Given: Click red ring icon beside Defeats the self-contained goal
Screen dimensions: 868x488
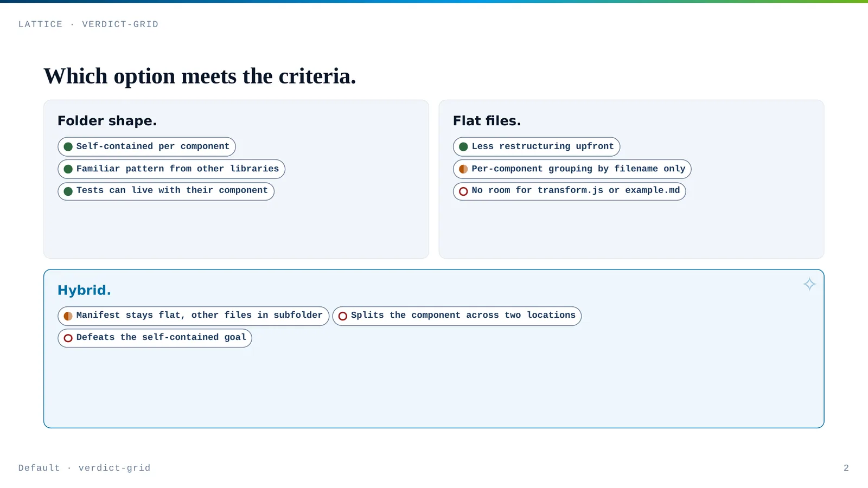Looking at the screenshot, I should coord(68,338).
